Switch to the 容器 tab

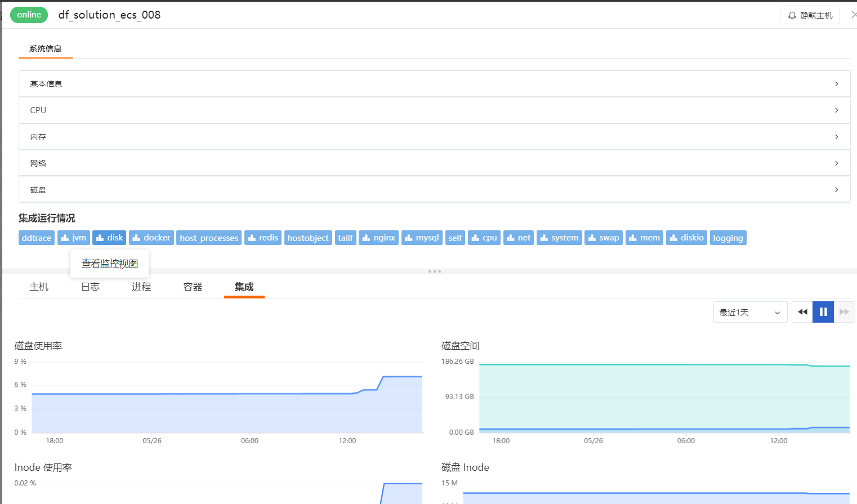pos(193,287)
